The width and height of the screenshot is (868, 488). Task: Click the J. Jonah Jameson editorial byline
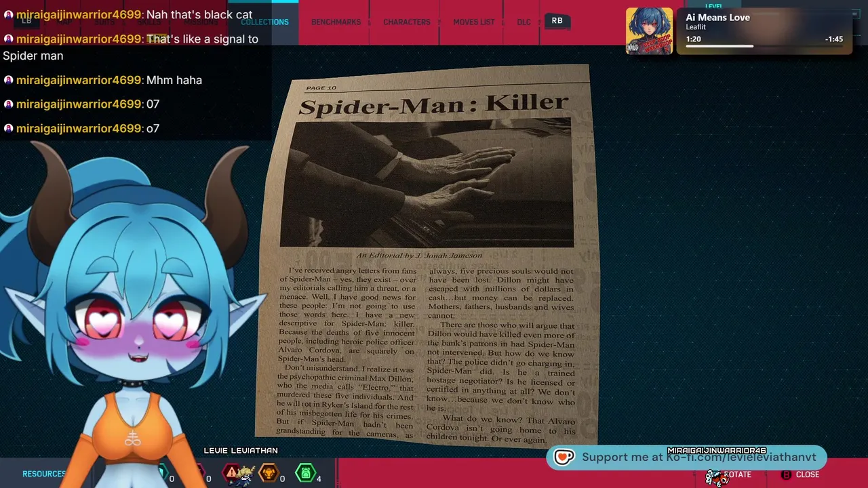click(419, 256)
